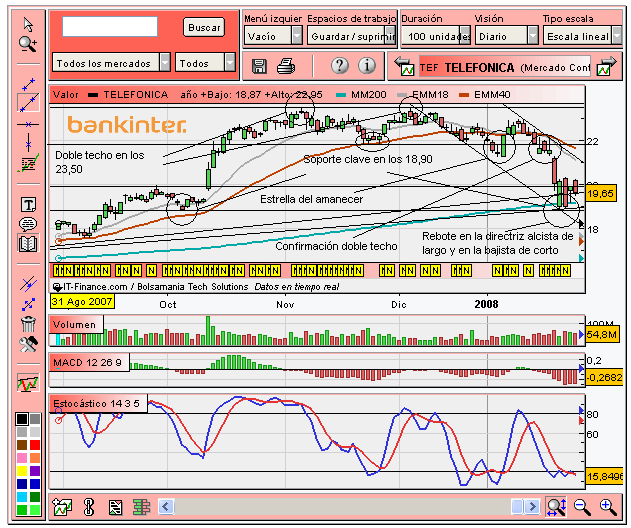Click the chain link icon in the bottom toolbar
This screenshot has height=528, width=631.
tap(89, 507)
